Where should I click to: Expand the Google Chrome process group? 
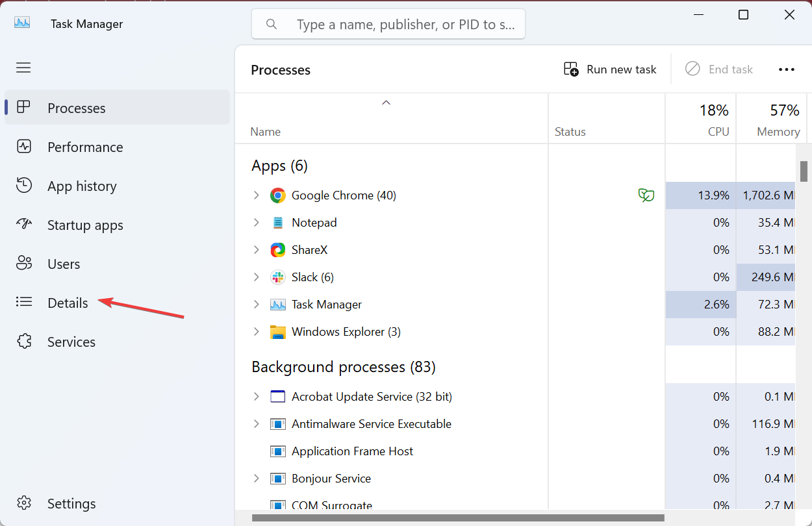tap(256, 195)
